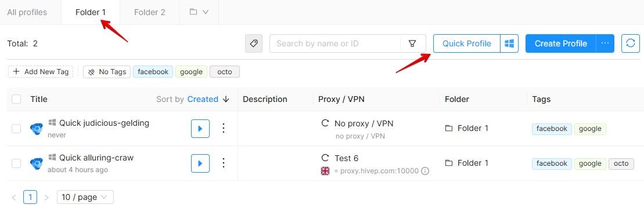Viewport: 644px width, 215px height.
Task: Click the Quick Profile button
Action: [466, 43]
